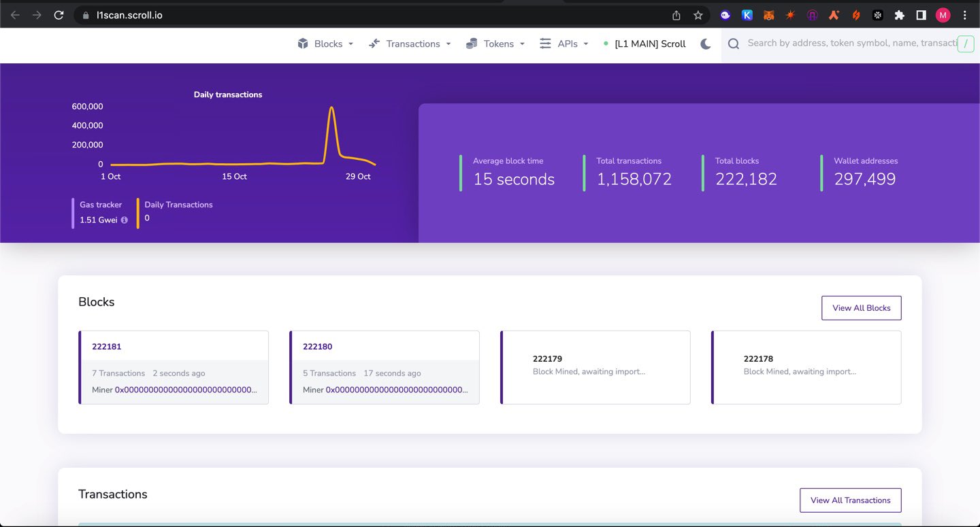
Task: Click the green network status dot
Action: [606, 44]
